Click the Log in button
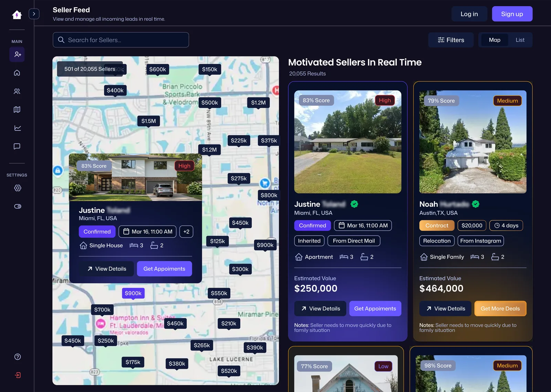 coord(469,14)
